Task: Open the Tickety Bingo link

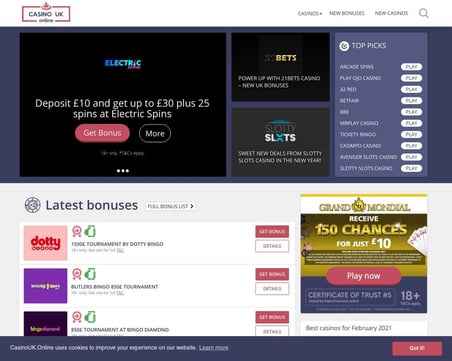Action: pyautogui.click(x=358, y=134)
